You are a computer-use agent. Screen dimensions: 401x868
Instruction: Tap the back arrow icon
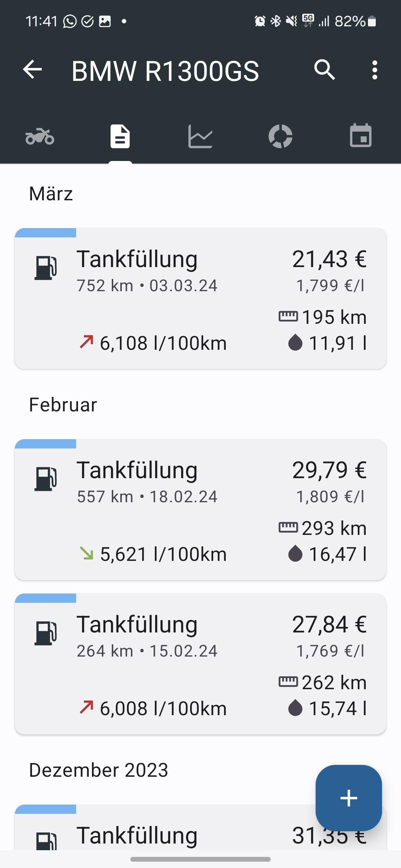coord(32,70)
